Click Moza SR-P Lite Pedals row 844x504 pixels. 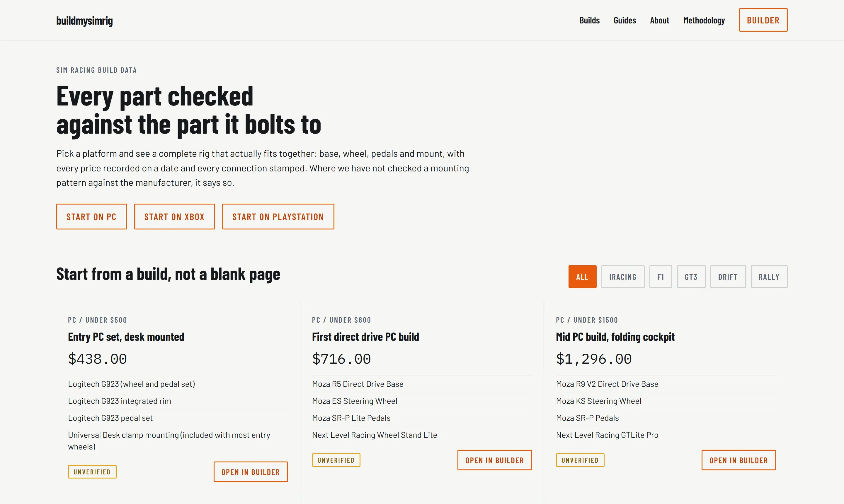click(x=422, y=418)
